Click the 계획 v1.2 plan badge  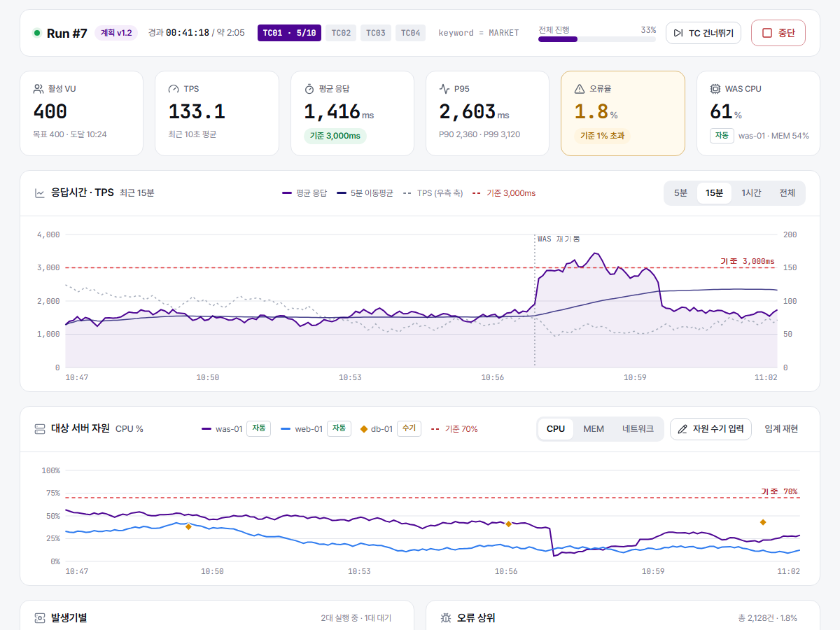pyautogui.click(x=116, y=33)
